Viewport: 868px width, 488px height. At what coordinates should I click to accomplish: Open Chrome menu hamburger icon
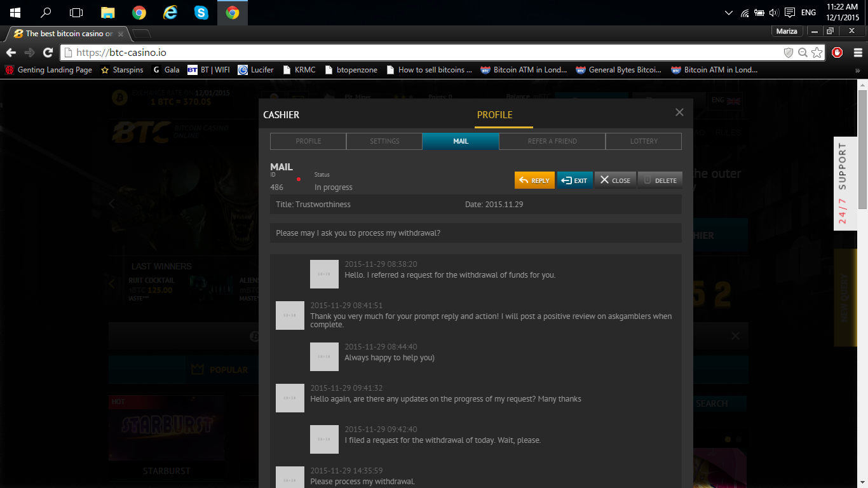pos(857,53)
